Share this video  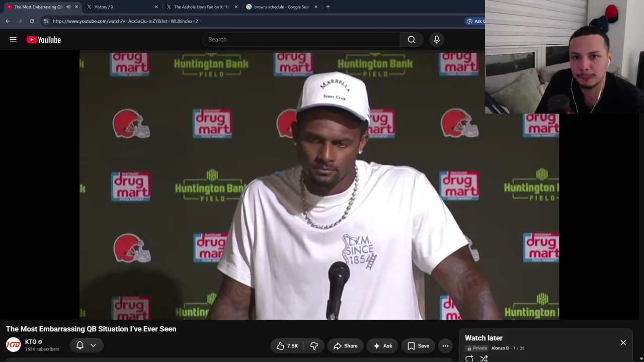[x=345, y=346]
